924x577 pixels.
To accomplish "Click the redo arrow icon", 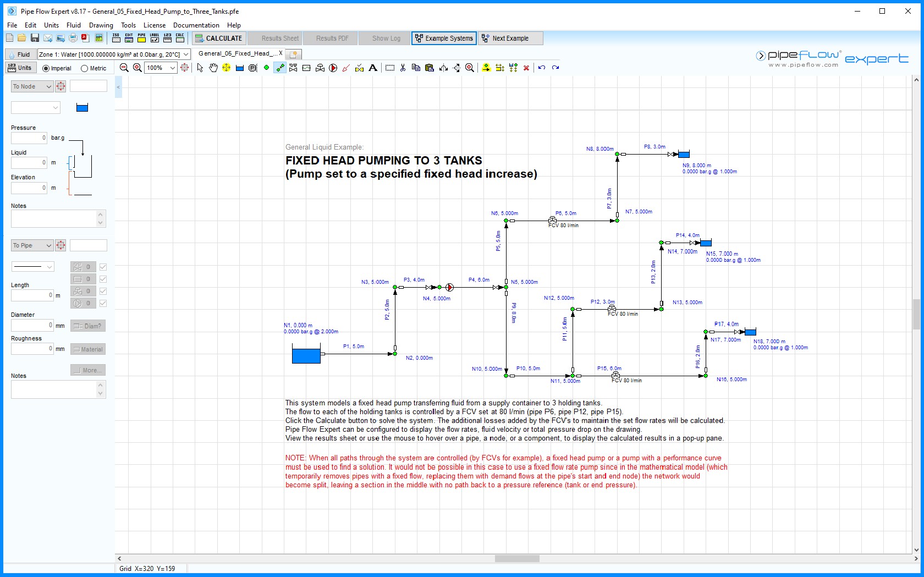I will (x=555, y=68).
